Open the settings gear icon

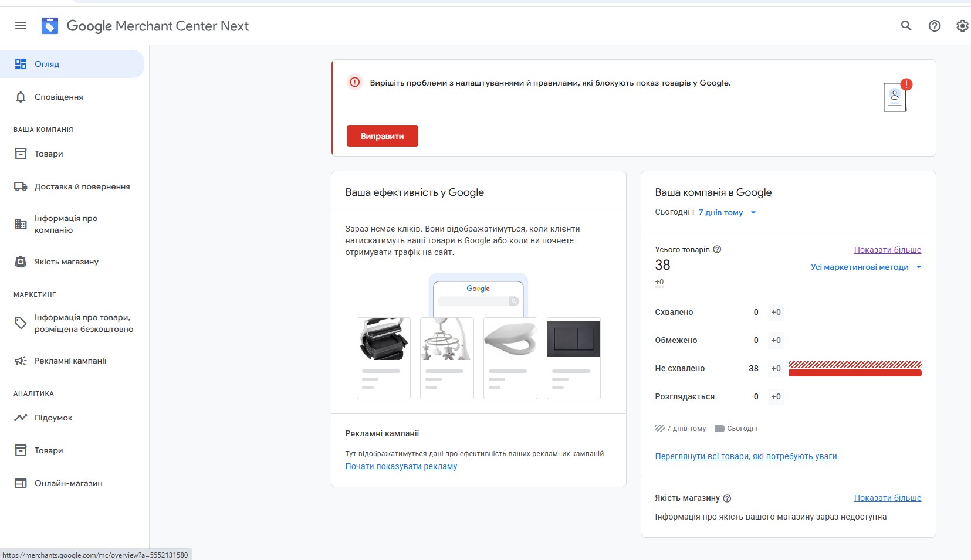coord(962,26)
